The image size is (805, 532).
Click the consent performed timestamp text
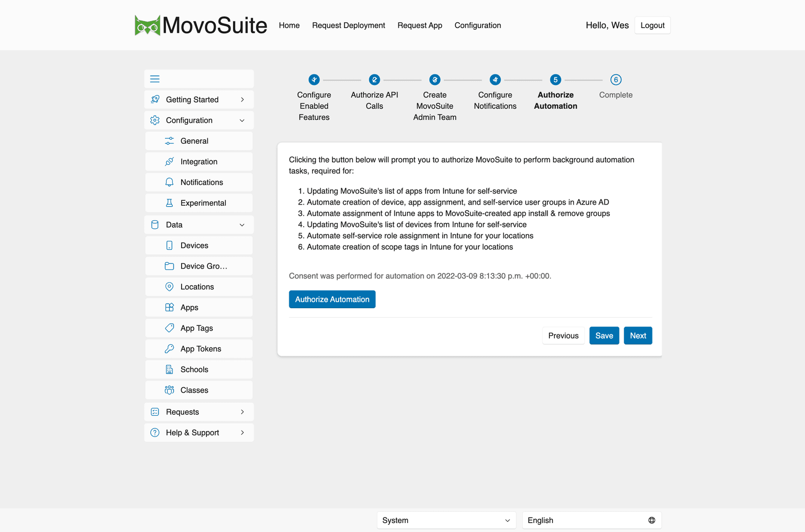[420, 276]
